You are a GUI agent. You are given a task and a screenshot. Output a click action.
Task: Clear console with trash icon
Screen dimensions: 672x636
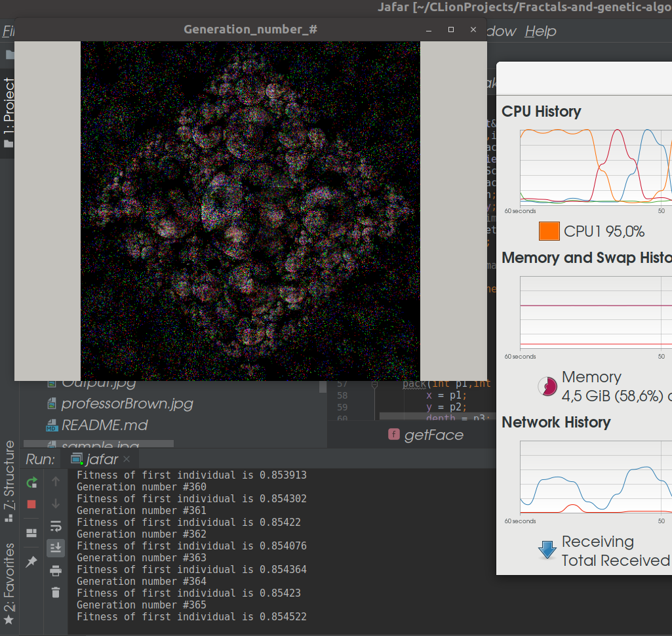pos(56,593)
